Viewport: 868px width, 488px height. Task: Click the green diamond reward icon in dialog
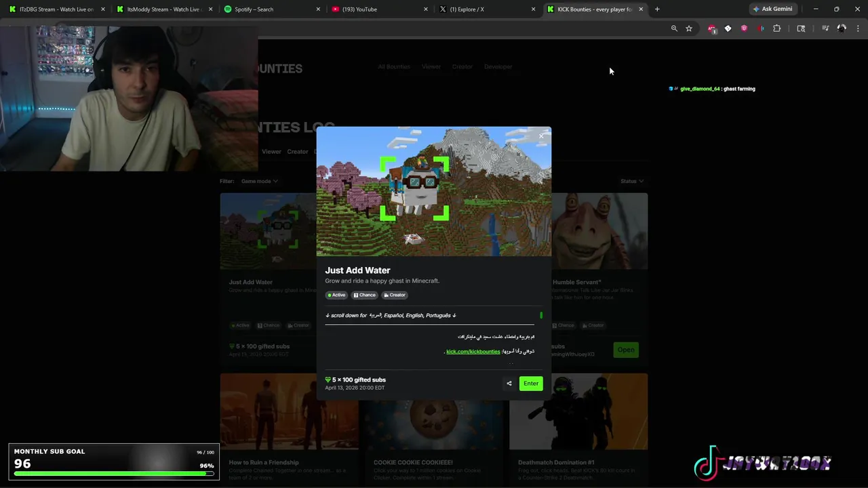[328, 380]
